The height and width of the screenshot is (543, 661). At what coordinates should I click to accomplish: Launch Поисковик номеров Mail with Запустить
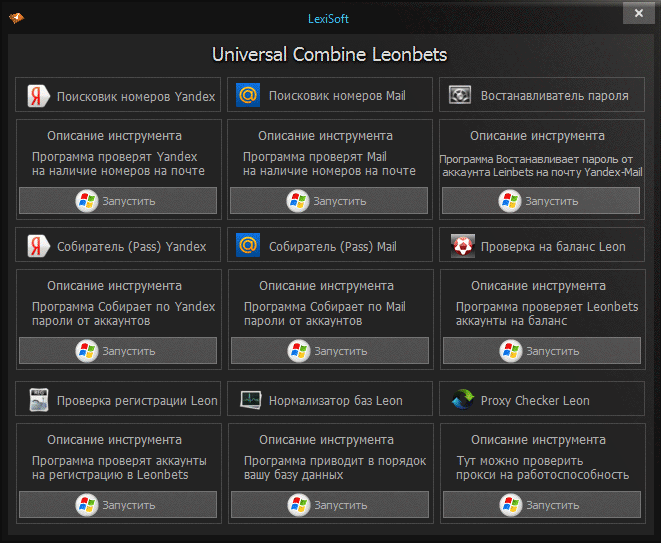(x=329, y=201)
